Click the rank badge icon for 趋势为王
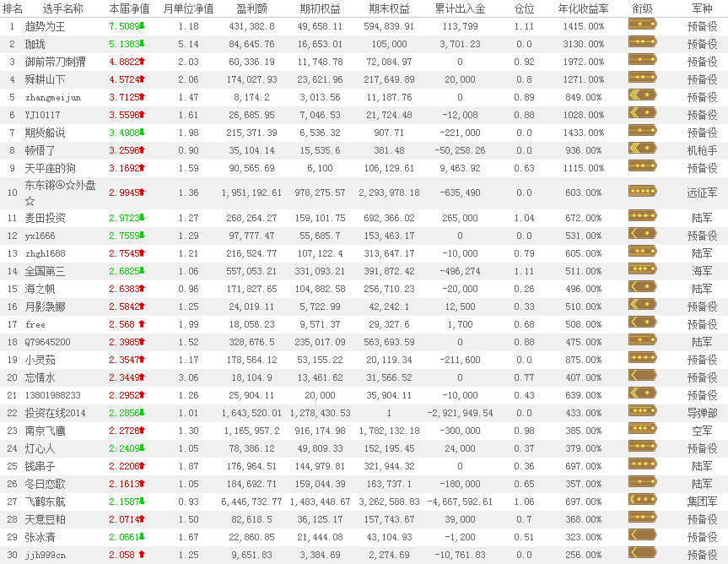Image resolution: width=728 pixels, height=564 pixels. click(x=643, y=24)
